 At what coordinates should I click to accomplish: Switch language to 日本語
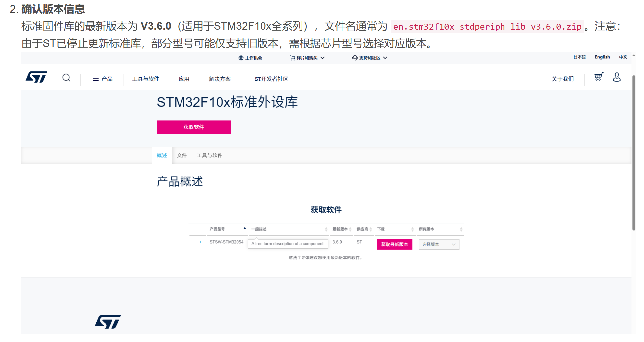[579, 57]
